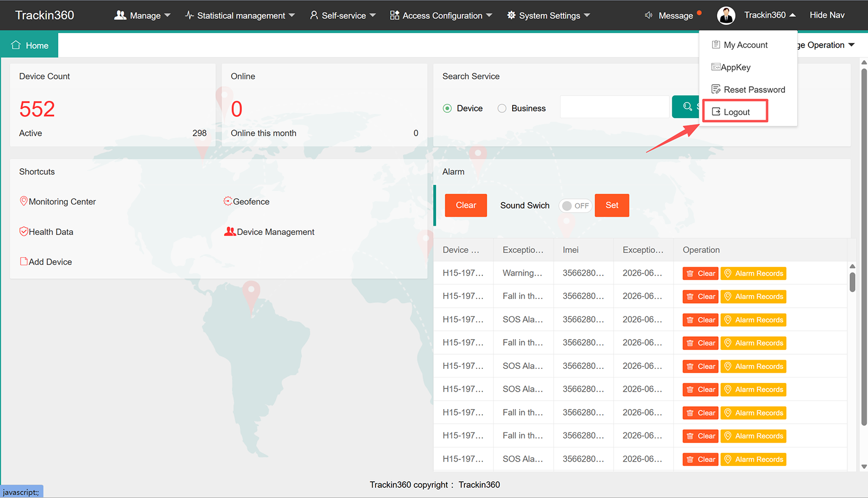Viewport: 868px width, 498px height.
Task: Click the search service input field
Action: coord(615,107)
